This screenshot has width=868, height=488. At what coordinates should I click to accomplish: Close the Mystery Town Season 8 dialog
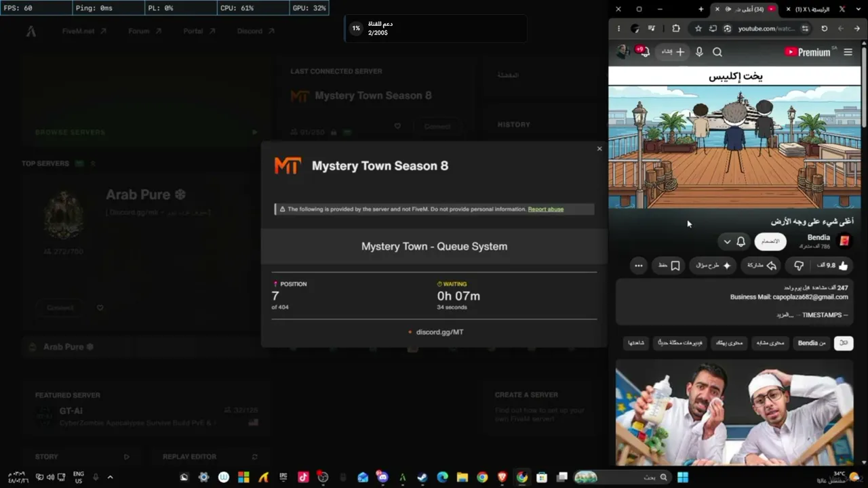click(599, 148)
